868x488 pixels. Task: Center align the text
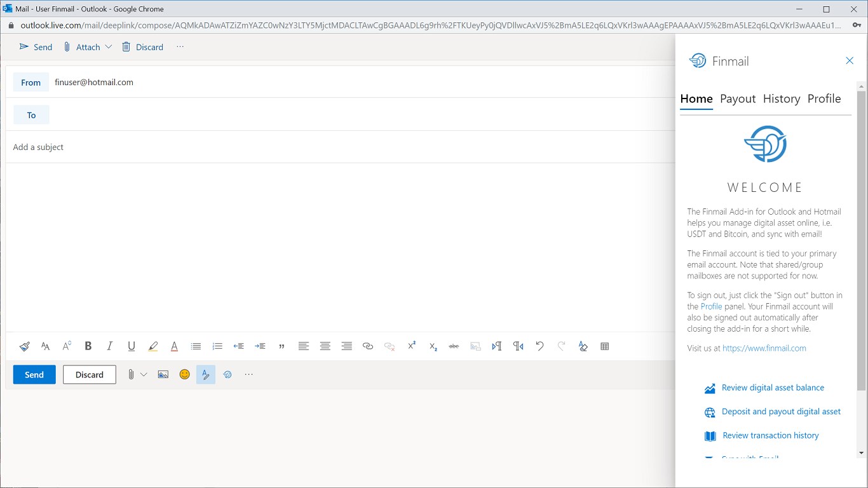point(325,346)
